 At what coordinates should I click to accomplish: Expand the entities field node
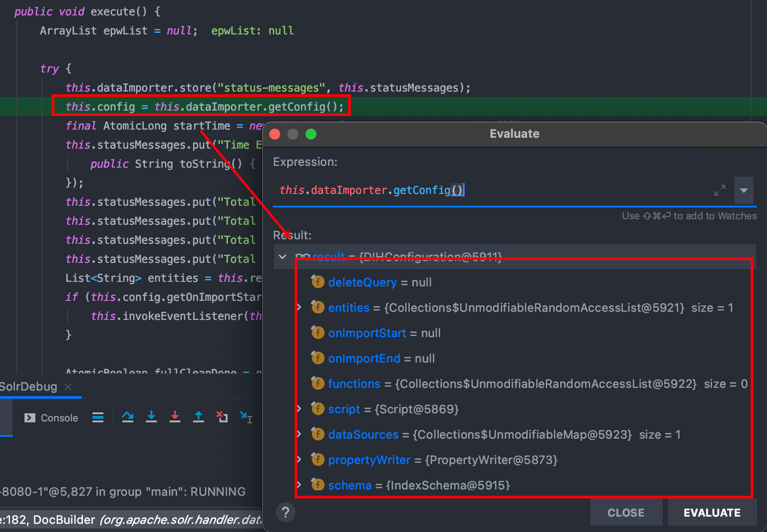[299, 308]
